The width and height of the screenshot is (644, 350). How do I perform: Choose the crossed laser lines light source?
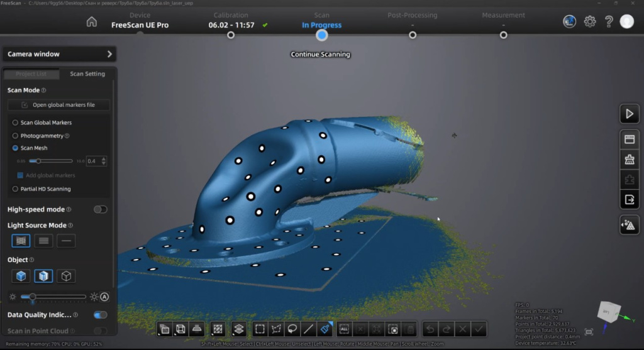pyautogui.click(x=21, y=241)
